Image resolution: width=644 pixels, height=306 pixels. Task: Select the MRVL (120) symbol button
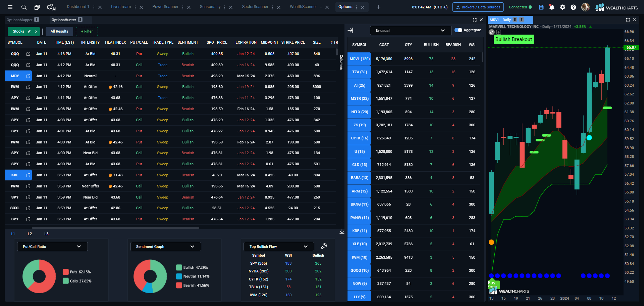(360, 59)
